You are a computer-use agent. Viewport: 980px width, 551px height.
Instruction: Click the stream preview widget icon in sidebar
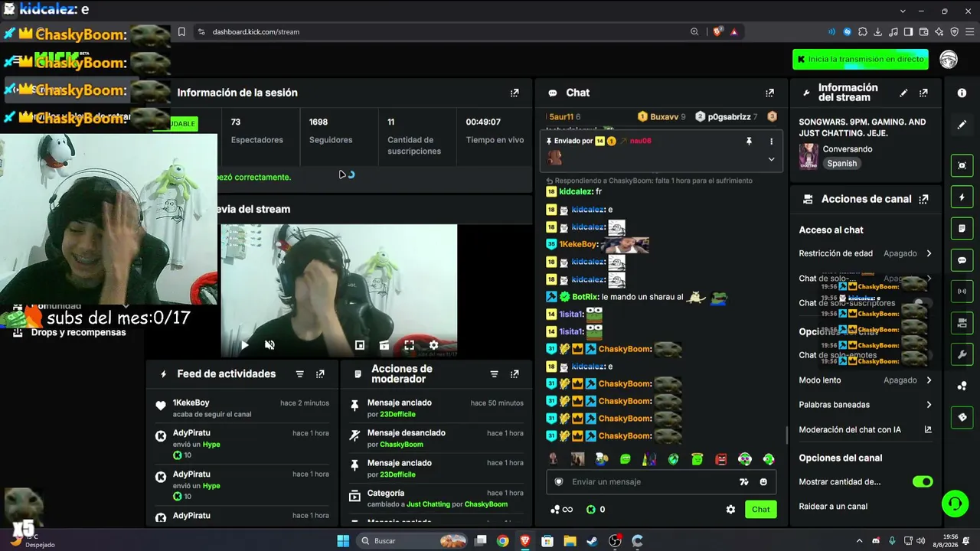(x=962, y=165)
